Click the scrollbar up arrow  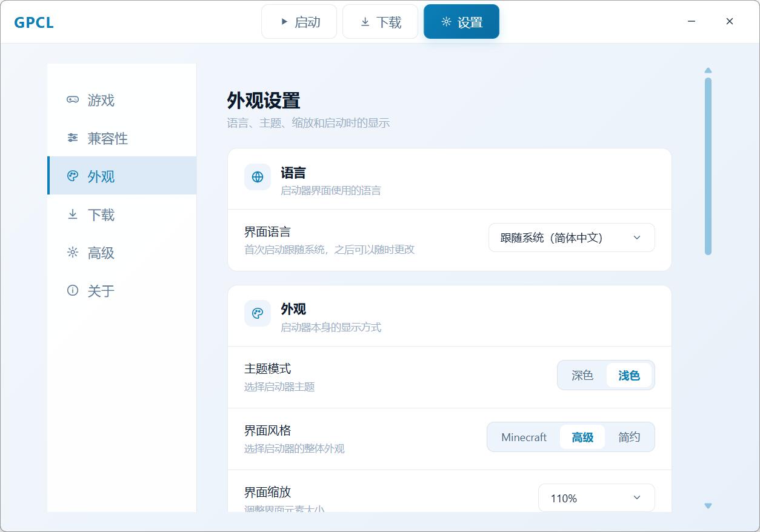[x=708, y=70]
